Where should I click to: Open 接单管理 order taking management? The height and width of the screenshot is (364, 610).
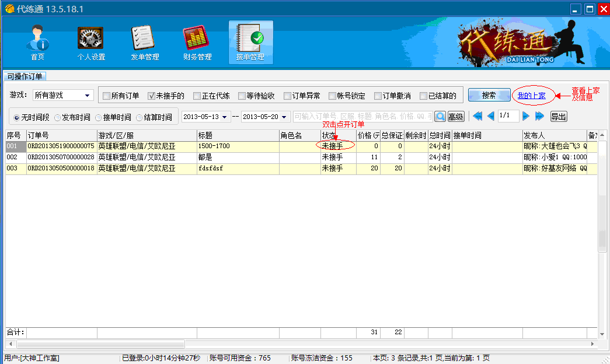pos(250,42)
